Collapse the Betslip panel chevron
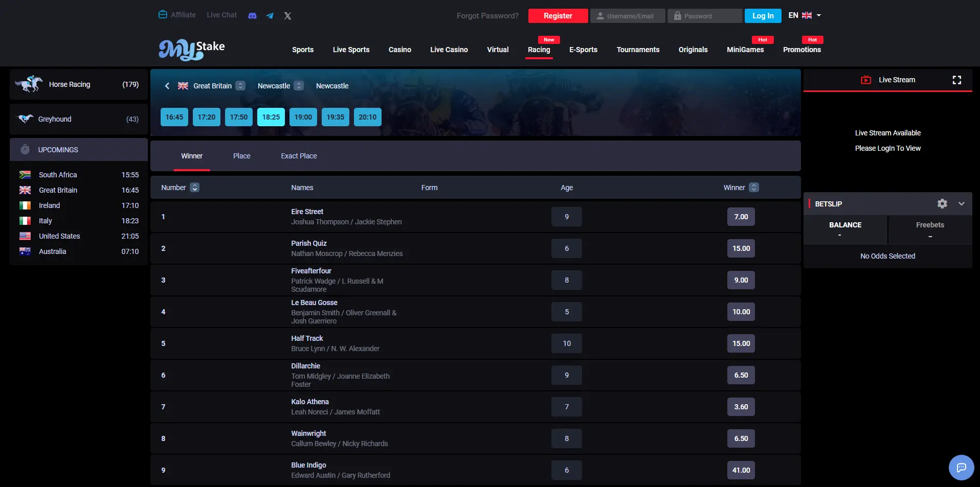Viewport: 980px width, 487px height. click(962, 203)
